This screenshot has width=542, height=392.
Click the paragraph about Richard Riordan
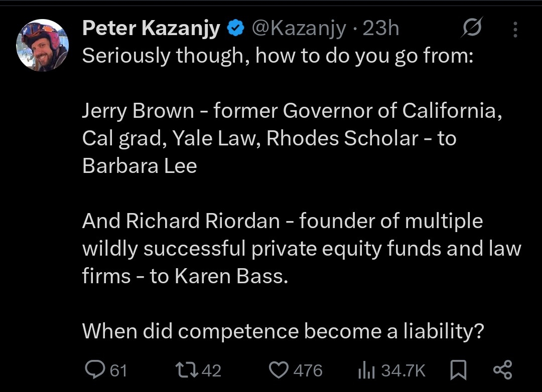point(301,249)
